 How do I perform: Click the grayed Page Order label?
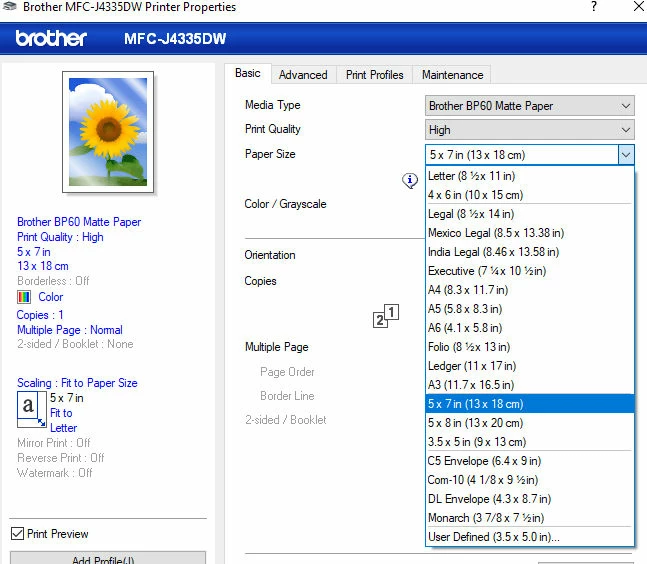point(287,372)
